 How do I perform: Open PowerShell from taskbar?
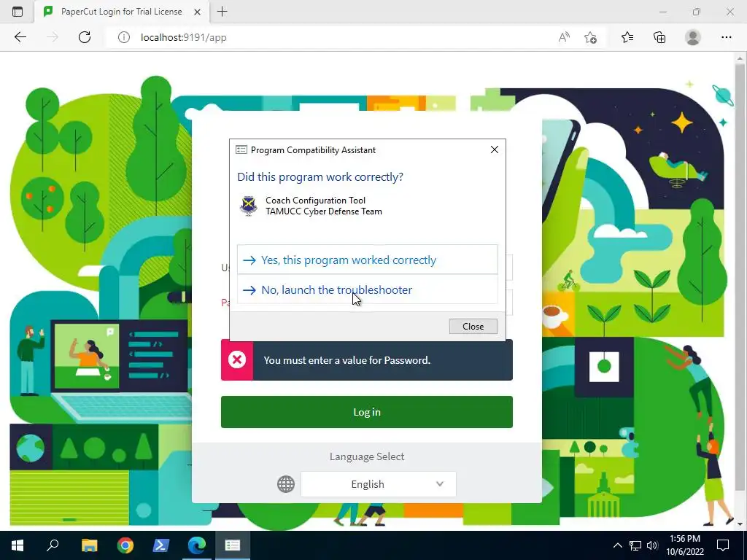161,545
